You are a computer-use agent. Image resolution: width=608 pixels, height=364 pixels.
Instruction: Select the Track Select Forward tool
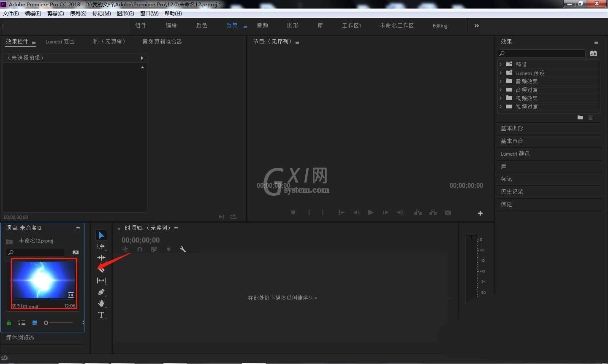coord(101,246)
